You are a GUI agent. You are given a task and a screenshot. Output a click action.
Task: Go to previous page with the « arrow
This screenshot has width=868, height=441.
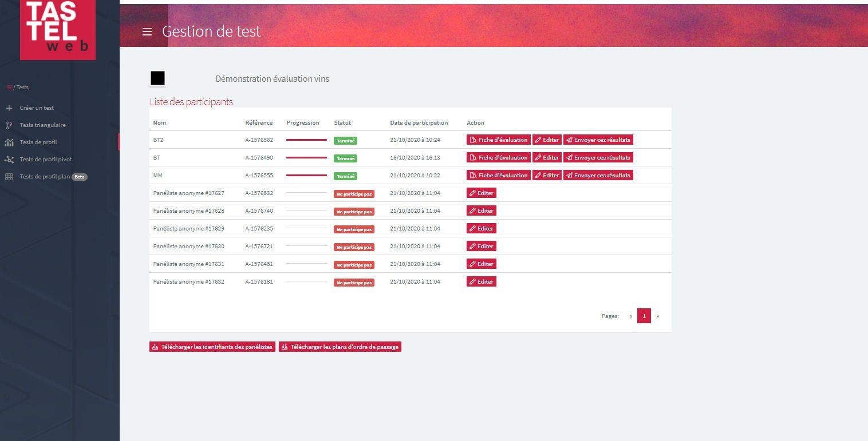point(630,316)
